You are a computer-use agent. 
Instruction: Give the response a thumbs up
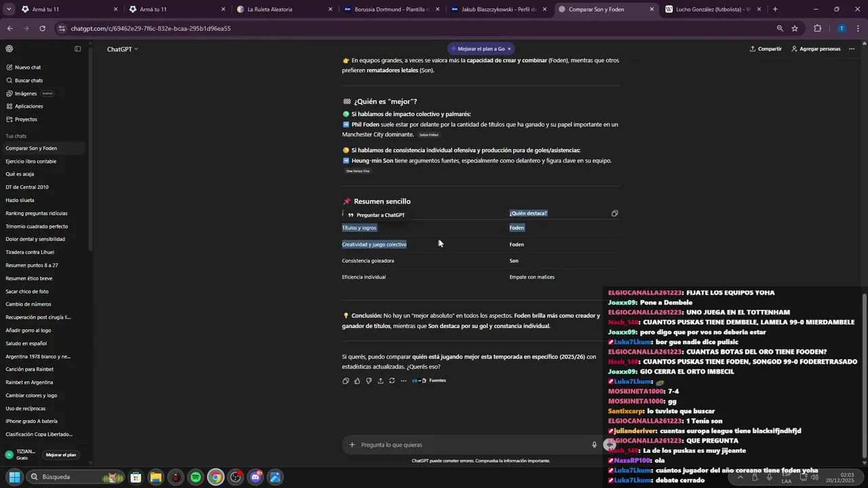point(357,381)
